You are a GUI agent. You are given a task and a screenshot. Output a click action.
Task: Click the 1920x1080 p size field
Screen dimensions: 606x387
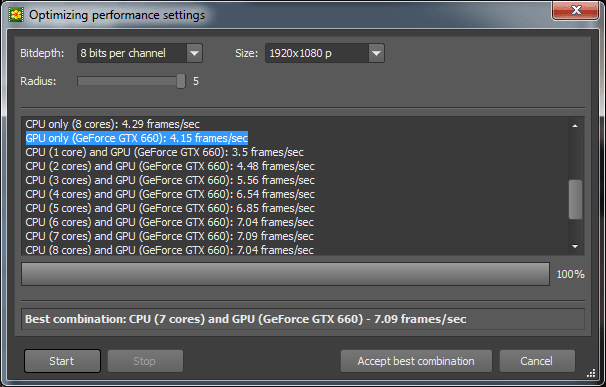(x=325, y=53)
